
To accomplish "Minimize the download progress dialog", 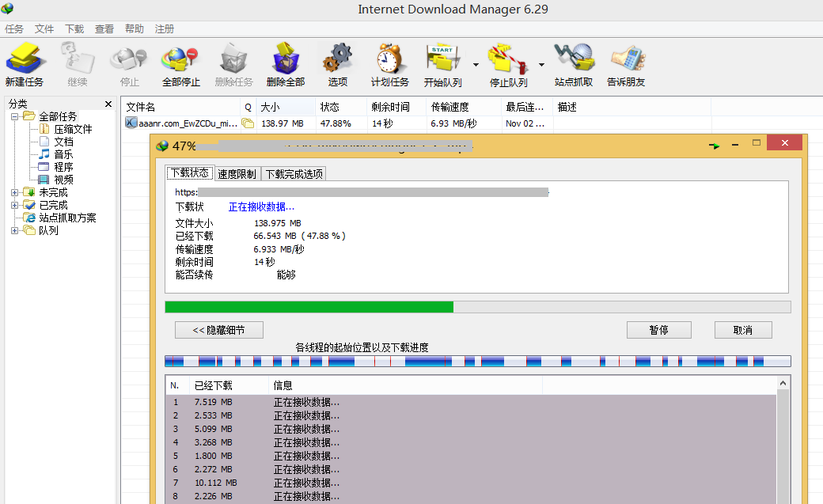I will (x=735, y=144).
